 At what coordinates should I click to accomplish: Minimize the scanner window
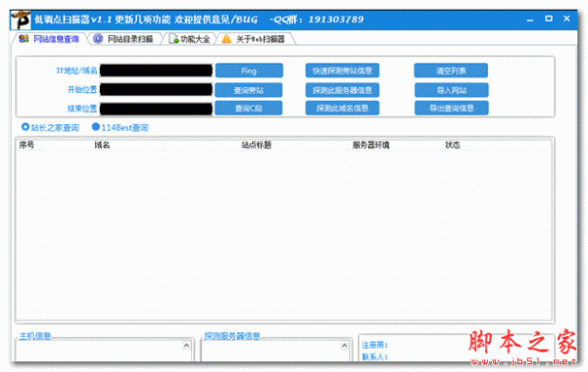coord(530,20)
